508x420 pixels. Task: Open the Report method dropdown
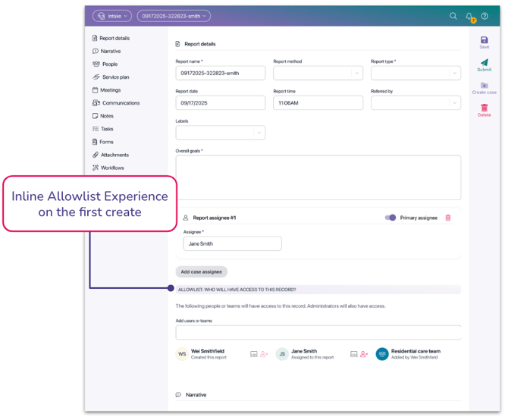pyautogui.click(x=356, y=73)
